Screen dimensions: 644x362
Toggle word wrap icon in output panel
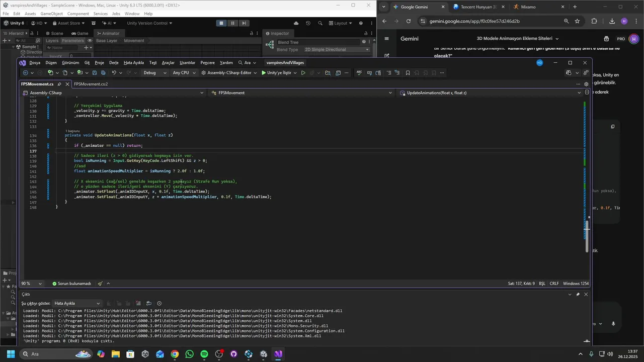(x=149, y=303)
